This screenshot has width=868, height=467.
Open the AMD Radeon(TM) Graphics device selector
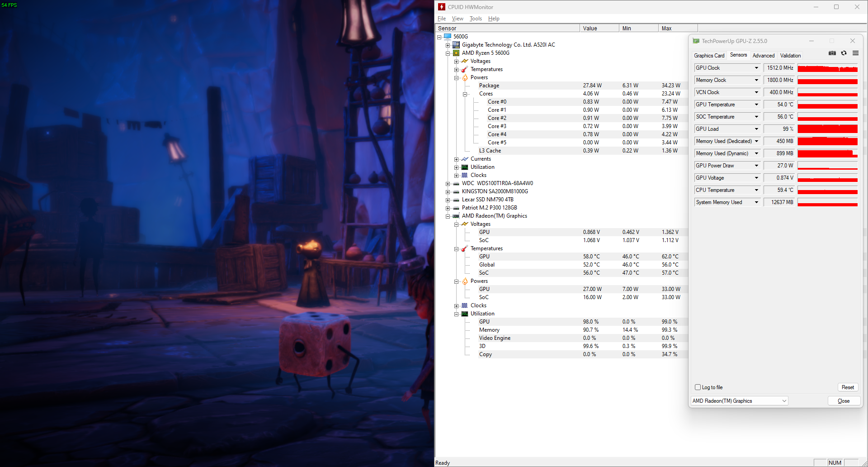pos(739,401)
